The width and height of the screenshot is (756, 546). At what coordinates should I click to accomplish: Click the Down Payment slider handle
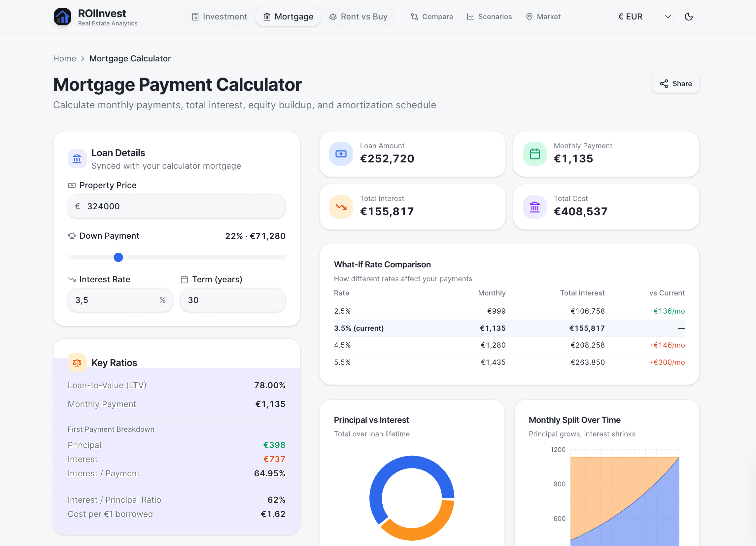tap(118, 257)
